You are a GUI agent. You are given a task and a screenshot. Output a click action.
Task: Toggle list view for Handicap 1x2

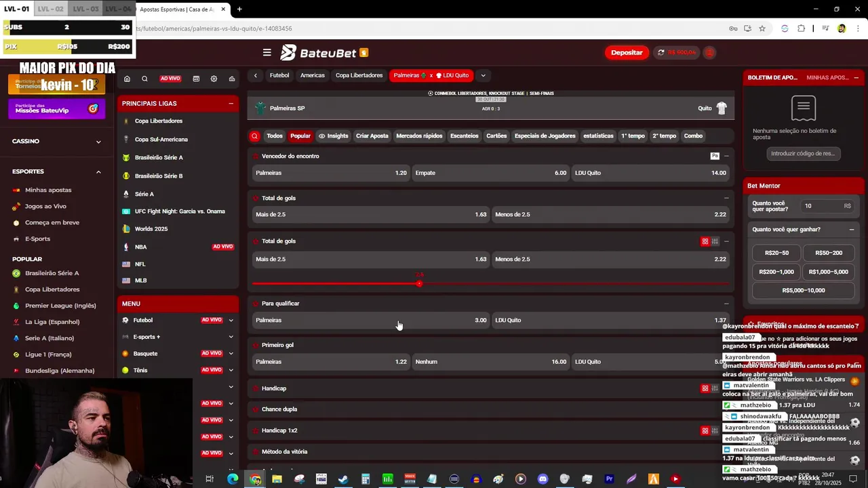pos(715,430)
